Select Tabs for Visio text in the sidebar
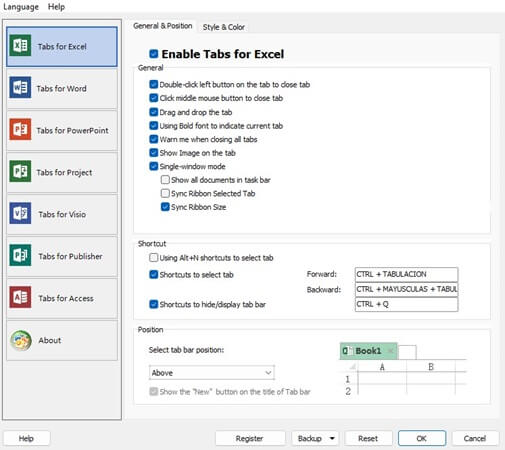 tap(62, 214)
